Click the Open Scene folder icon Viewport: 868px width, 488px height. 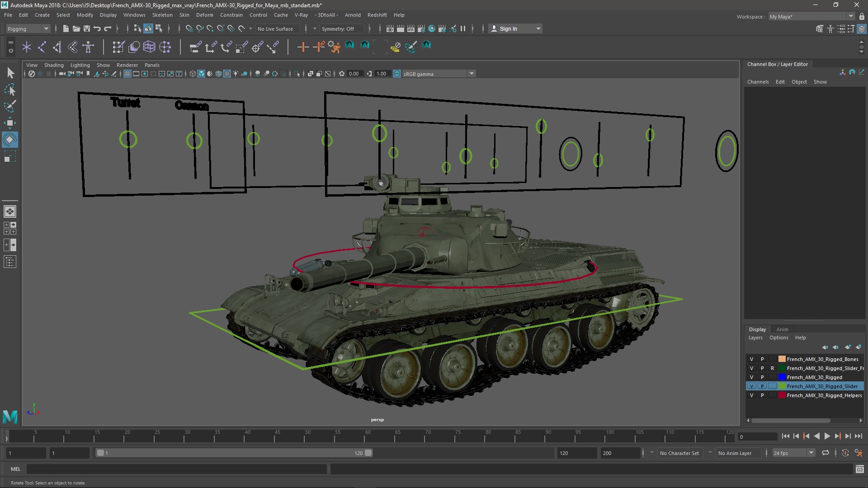[x=76, y=28]
